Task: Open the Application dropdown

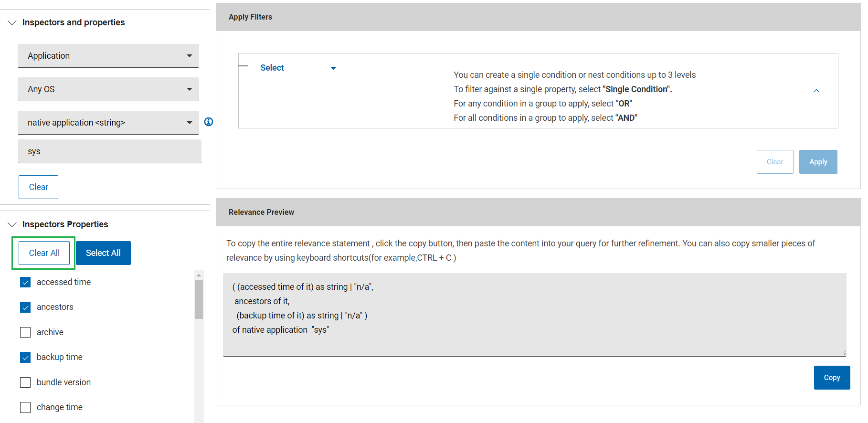Action: coord(108,56)
